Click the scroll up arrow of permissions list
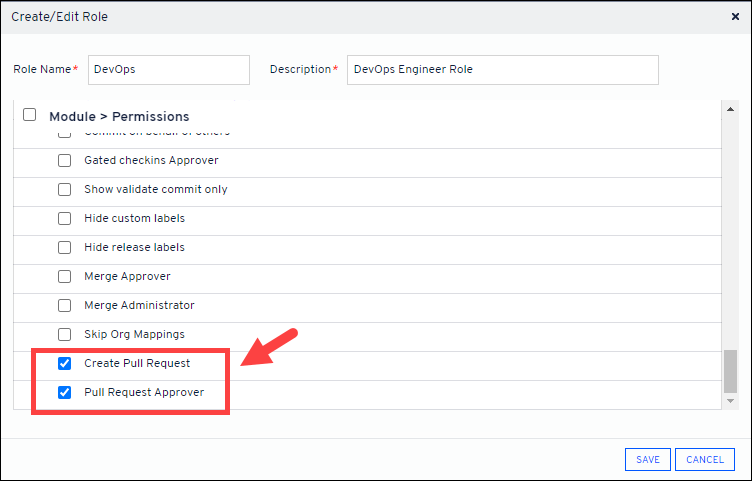752x481 pixels. point(730,107)
